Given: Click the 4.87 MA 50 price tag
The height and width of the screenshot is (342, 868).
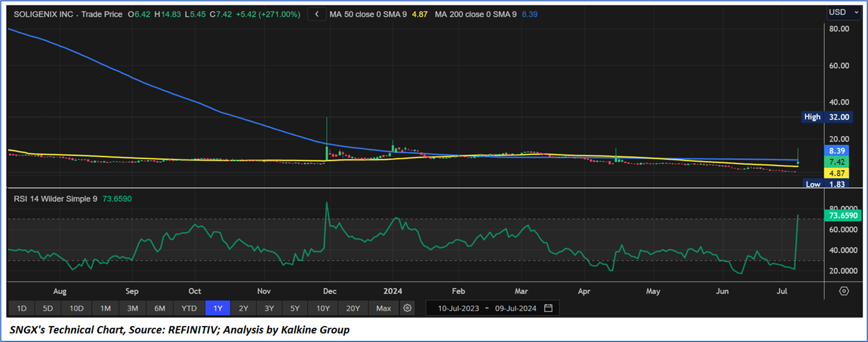Looking at the screenshot, I should pos(838,173).
